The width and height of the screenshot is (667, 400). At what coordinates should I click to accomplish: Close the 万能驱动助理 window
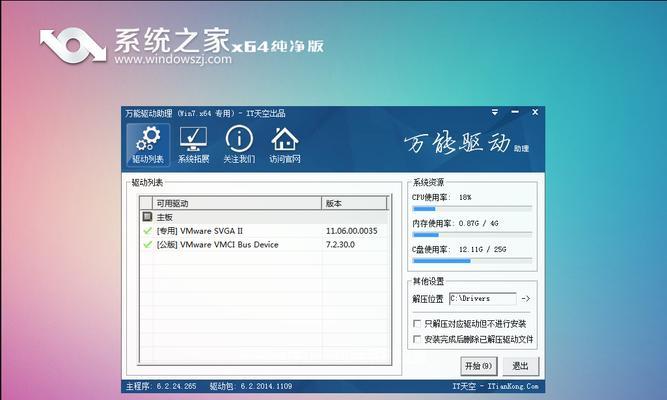[535, 112]
